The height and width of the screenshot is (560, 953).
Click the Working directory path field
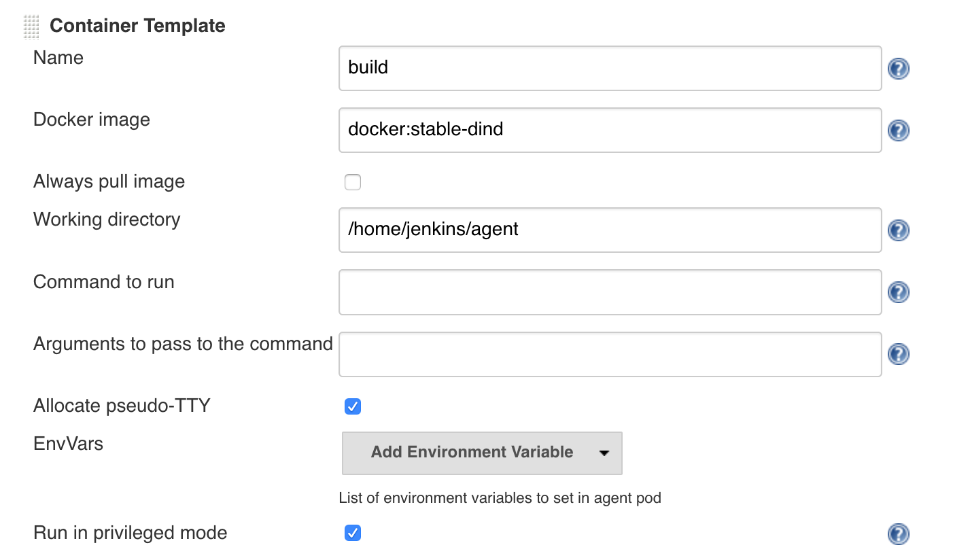click(610, 230)
